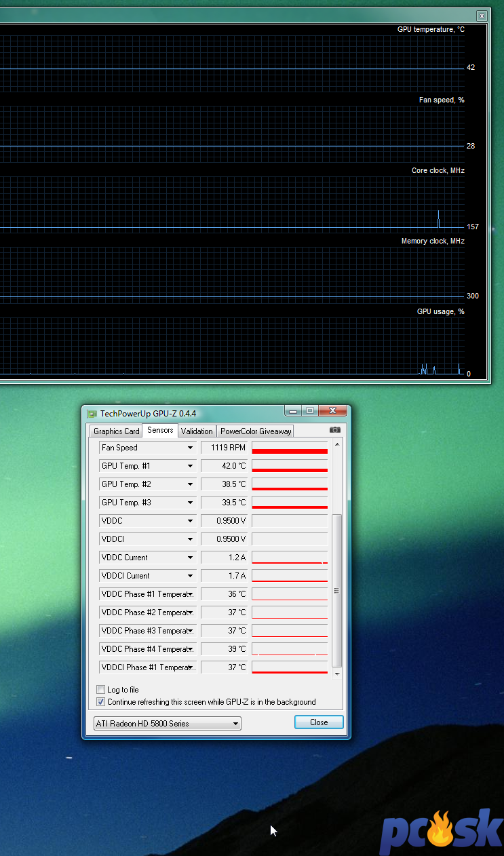Open the PowerColor Giveaway tab
This screenshot has height=856, width=504.
click(256, 431)
